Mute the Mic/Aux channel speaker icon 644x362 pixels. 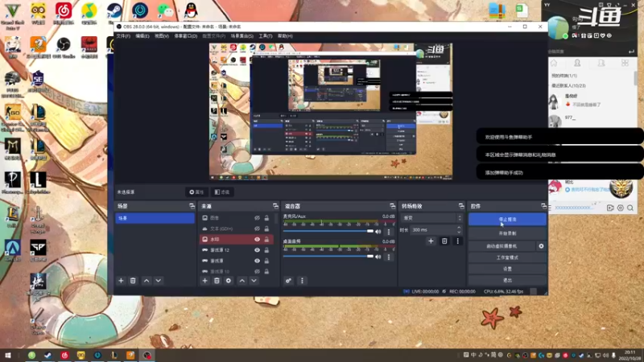pos(378,232)
